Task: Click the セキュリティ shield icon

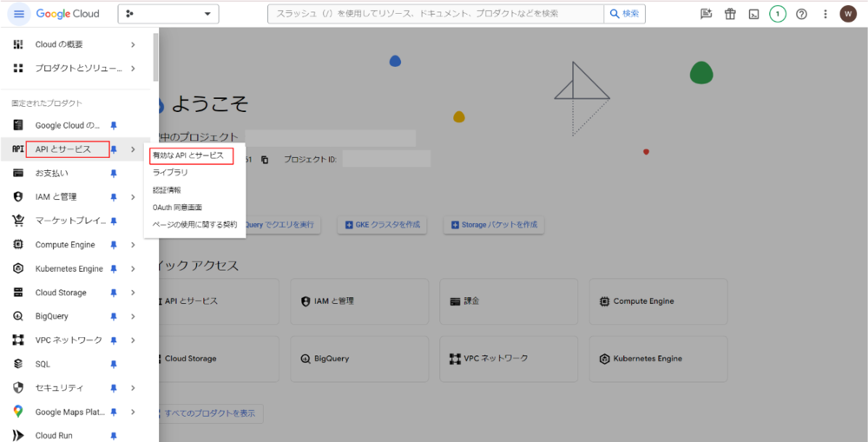Action: pos(17,387)
